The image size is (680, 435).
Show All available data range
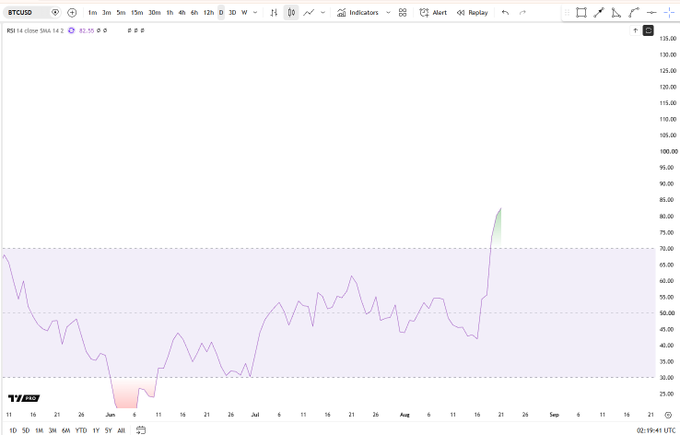(x=121, y=430)
